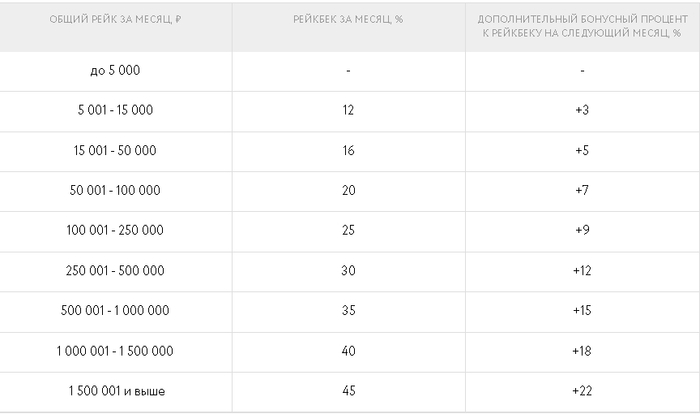Image resolution: width=700 pixels, height=414 pixels.
Task: Select the 'до 5 000' rake cell
Action: [115, 71]
